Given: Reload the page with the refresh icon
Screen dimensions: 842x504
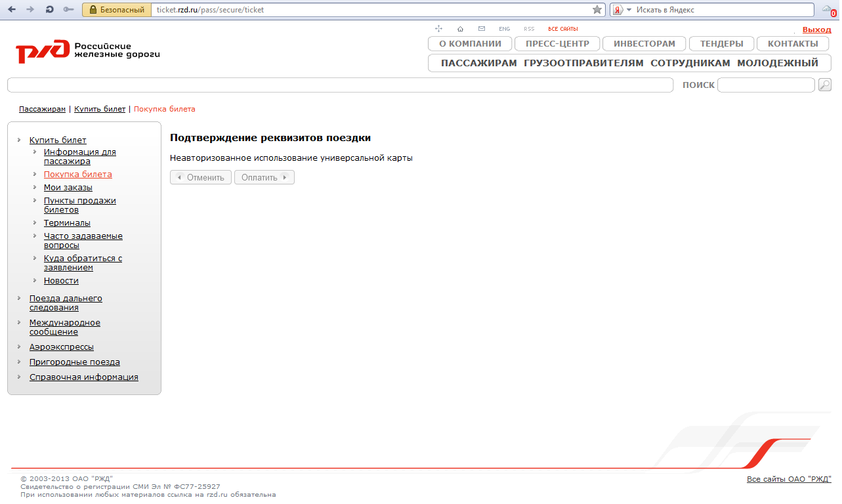Looking at the screenshot, I should click(50, 10).
